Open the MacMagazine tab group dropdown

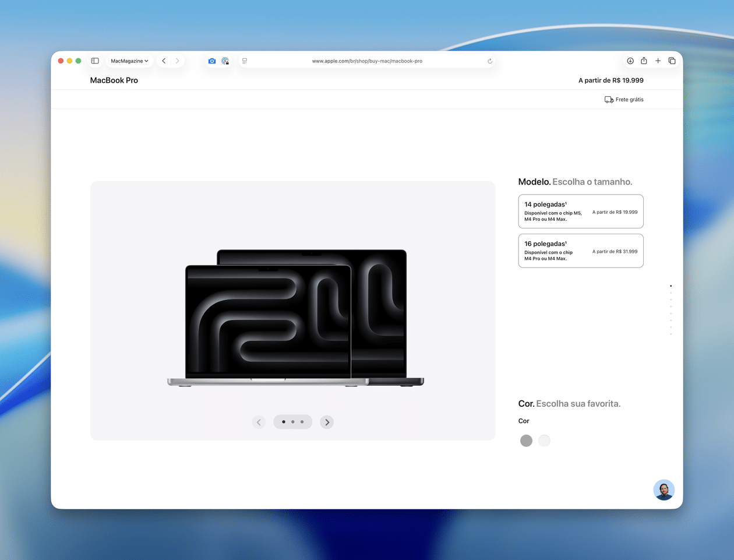[129, 61]
